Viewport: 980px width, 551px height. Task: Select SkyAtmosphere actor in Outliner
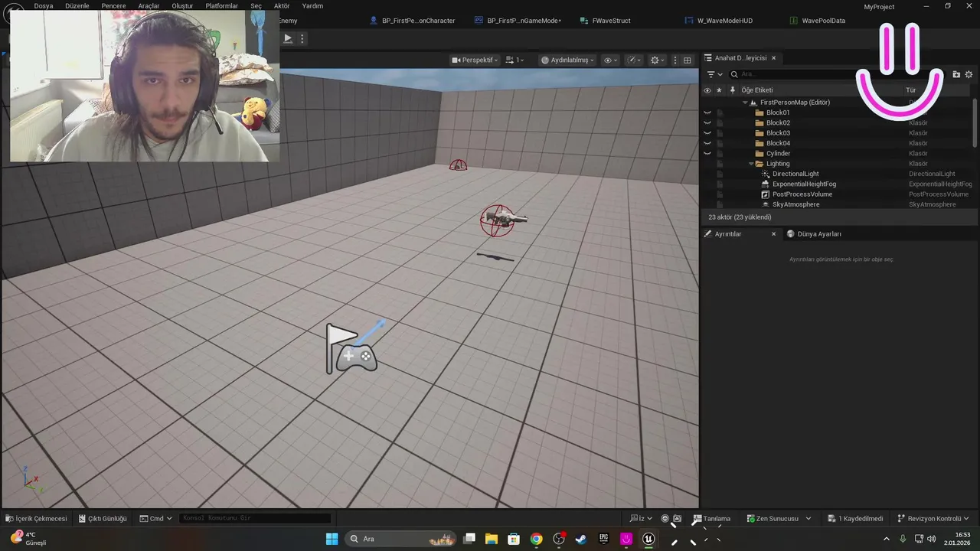[795, 204]
